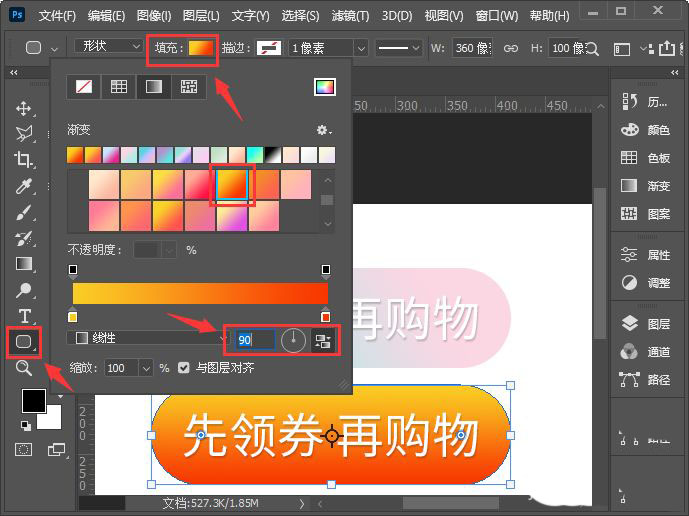Click the 描边 stroke swatch button
This screenshot has width=689, height=516.
coord(269,48)
